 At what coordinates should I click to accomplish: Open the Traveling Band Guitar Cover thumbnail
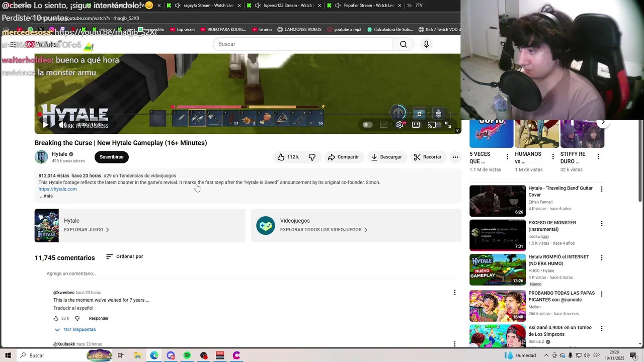tap(498, 201)
